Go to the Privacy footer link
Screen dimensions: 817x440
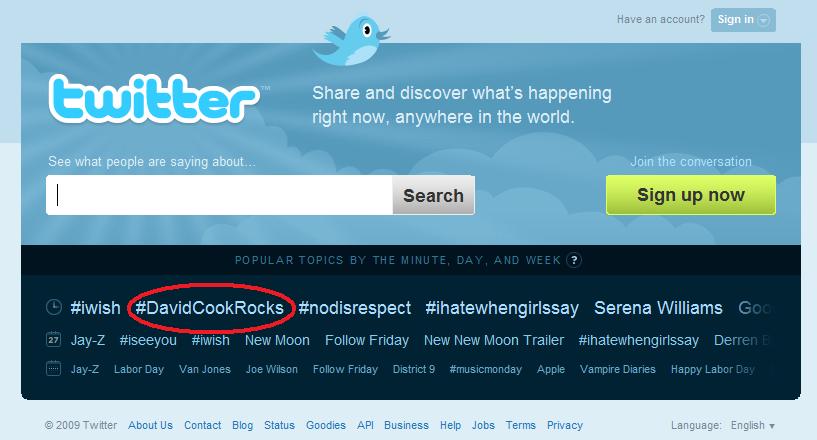tap(565, 425)
